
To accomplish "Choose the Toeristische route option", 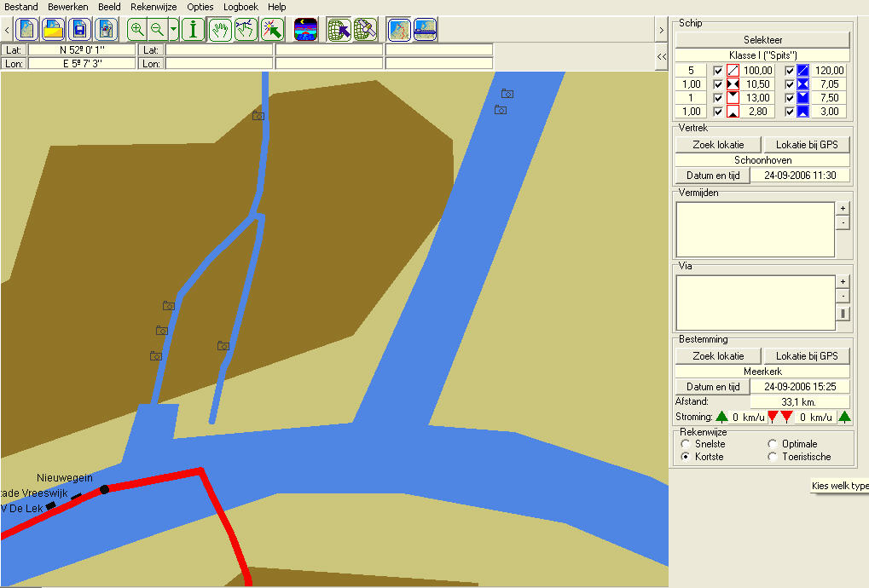I will [x=773, y=457].
